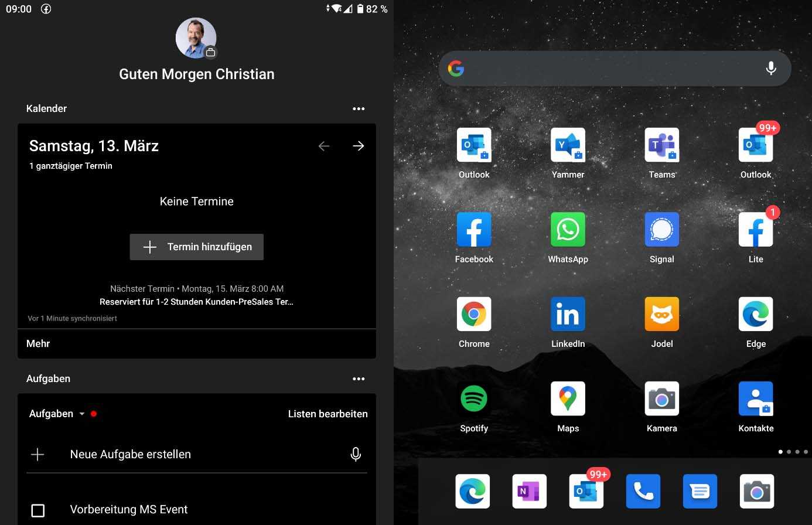Open Outlook with 99+ badge in grid
The image size is (812, 525).
[x=756, y=145]
